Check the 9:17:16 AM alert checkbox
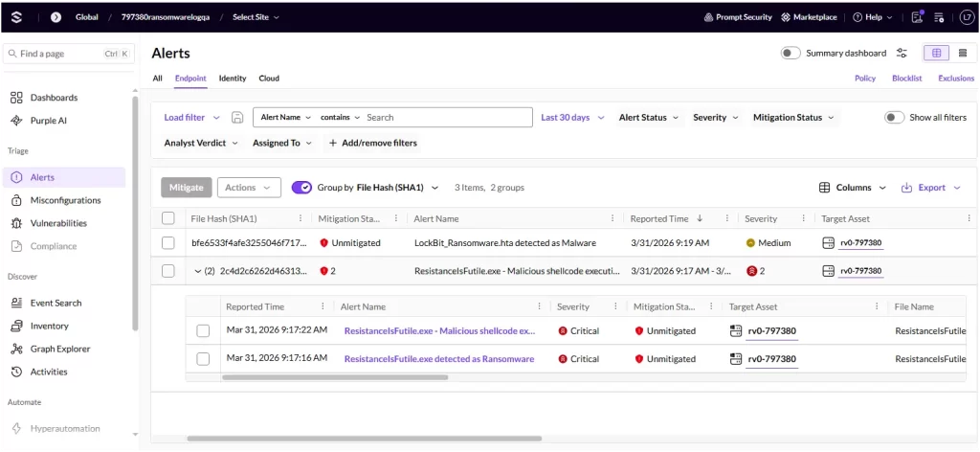The image size is (980, 452). click(203, 359)
